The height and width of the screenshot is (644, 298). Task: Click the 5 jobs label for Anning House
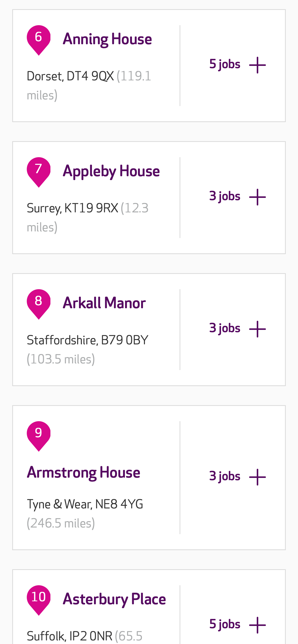pyautogui.click(x=225, y=64)
